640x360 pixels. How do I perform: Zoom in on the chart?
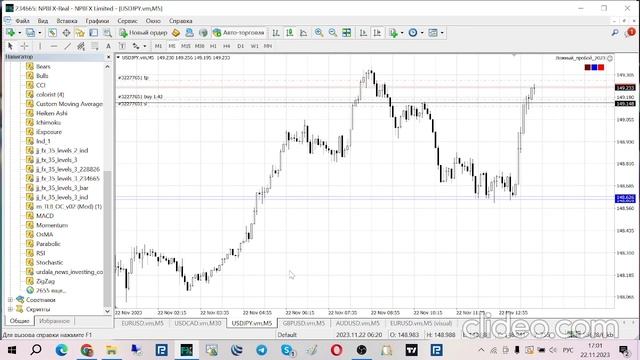coord(319,33)
